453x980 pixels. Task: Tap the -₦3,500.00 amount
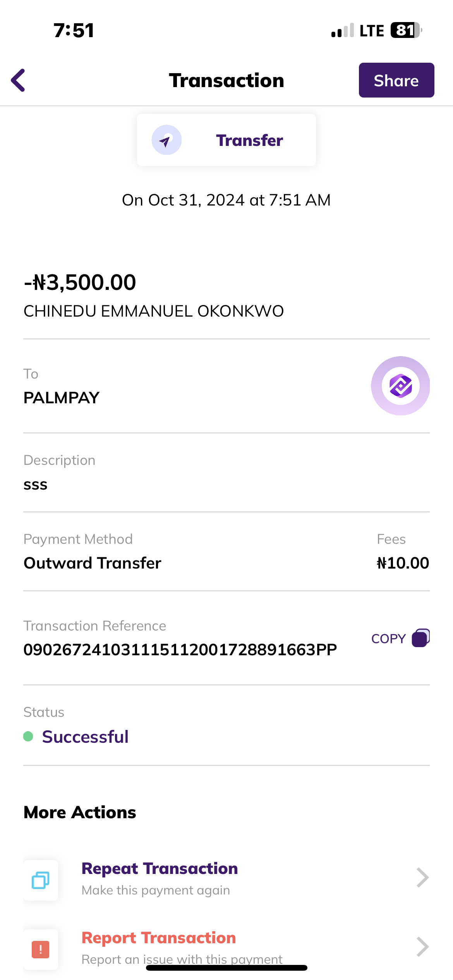(x=80, y=282)
